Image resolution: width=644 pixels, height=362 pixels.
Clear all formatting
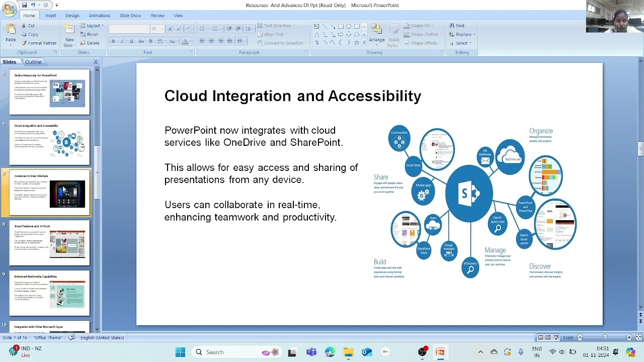190,29
